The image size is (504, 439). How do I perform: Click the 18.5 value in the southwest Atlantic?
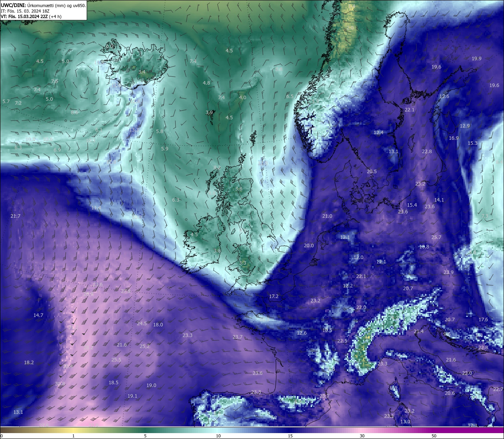coord(113,383)
